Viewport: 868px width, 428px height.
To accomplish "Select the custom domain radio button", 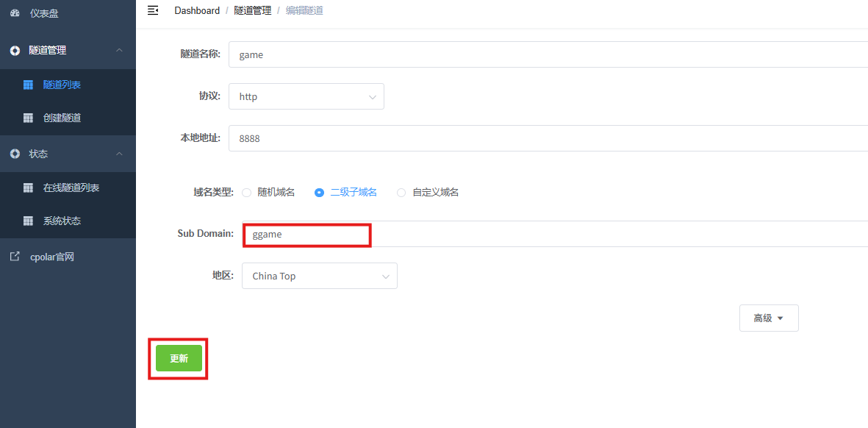I will pos(401,193).
